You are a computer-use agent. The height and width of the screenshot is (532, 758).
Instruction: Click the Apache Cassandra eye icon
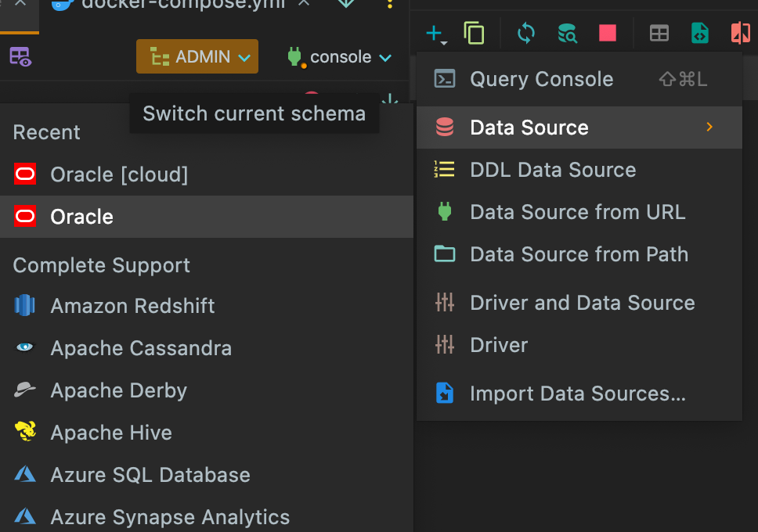click(x=24, y=347)
